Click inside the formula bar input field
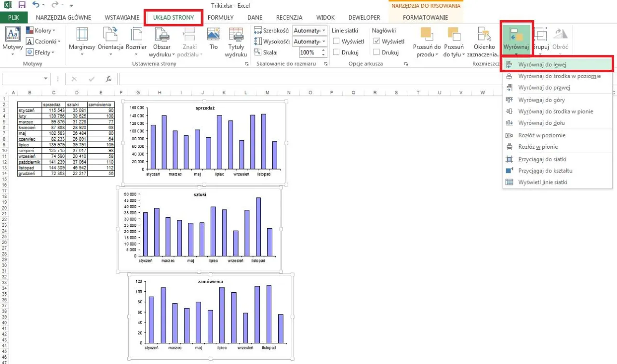Screen dimensions: 617x364 (337, 79)
